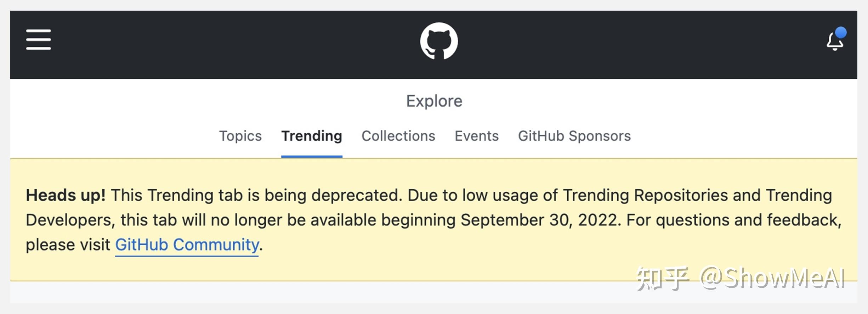View the Events tab
This screenshot has height=314, width=868.
[476, 136]
